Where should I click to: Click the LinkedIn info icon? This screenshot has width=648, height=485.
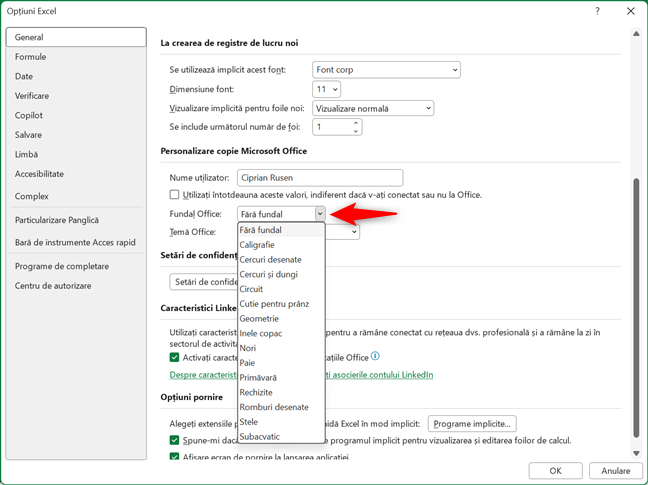click(x=376, y=356)
